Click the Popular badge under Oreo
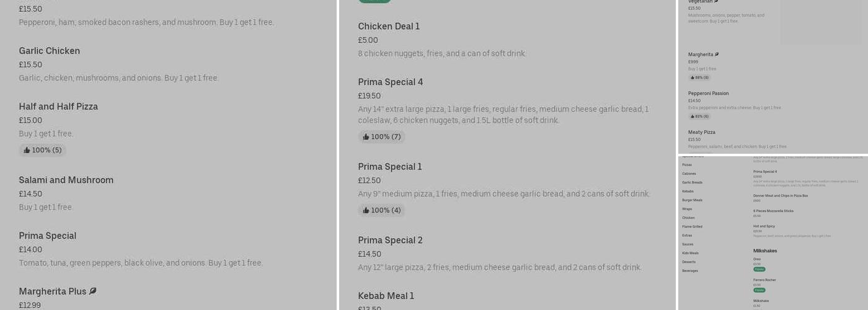The image size is (868, 310). pyautogui.click(x=759, y=269)
